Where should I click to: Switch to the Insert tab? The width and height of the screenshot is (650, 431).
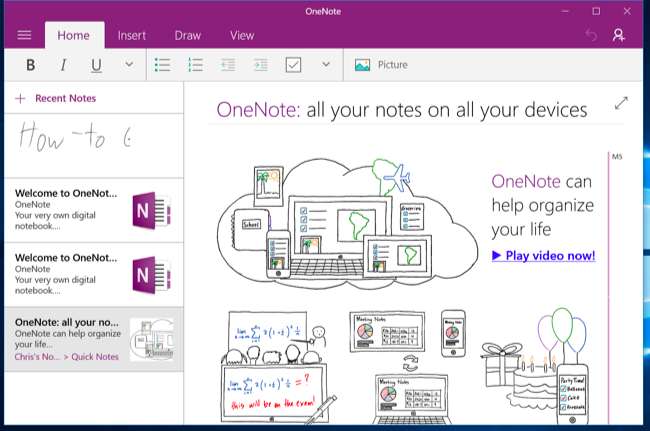click(132, 35)
